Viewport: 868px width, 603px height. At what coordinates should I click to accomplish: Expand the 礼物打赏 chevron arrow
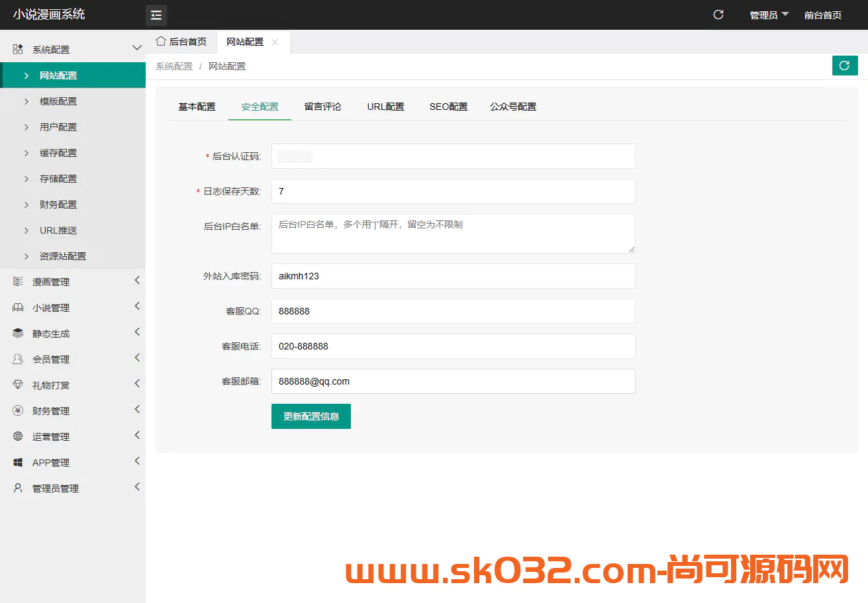pyautogui.click(x=137, y=384)
